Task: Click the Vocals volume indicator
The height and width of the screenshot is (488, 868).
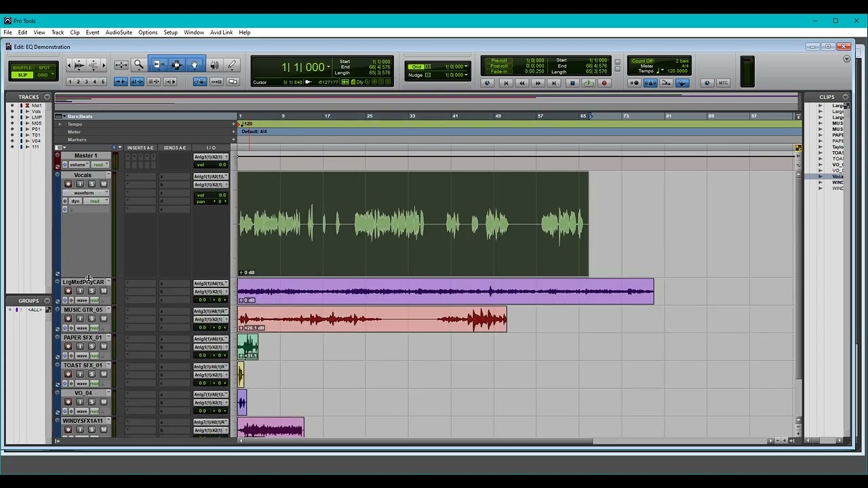Action: 211,195
